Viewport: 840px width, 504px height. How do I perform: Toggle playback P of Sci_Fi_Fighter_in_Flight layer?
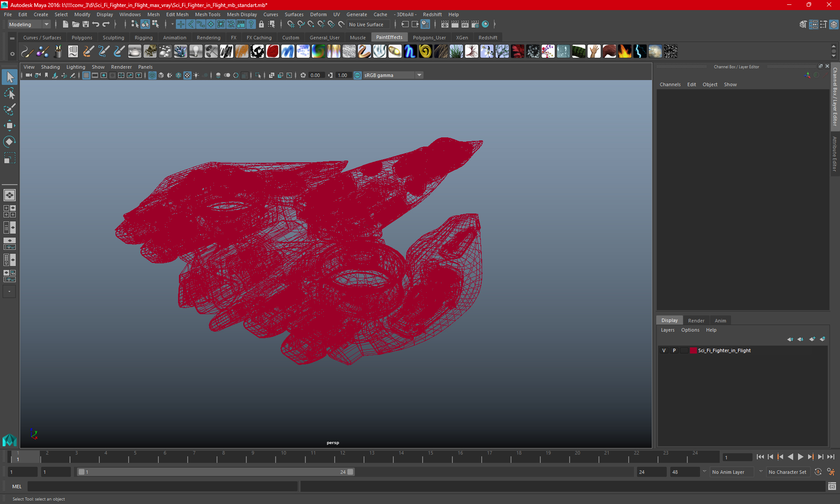(x=674, y=350)
